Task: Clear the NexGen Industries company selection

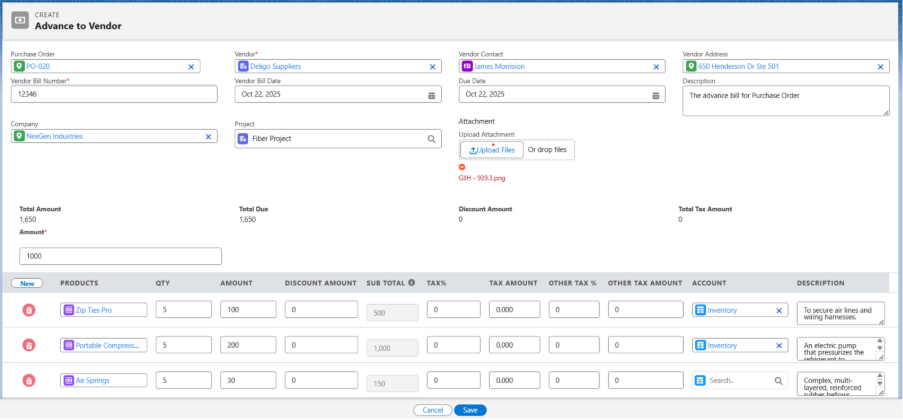Action: [208, 136]
